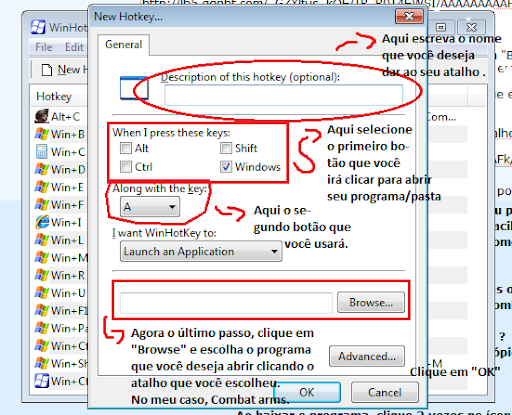This screenshot has height=415, width=512.
Task: Select the General tab
Action: tap(124, 45)
